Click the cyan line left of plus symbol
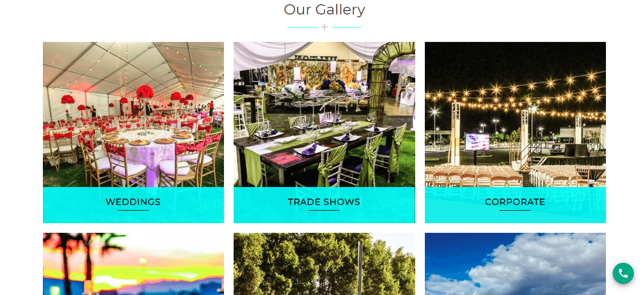The height and width of the screenshot is (295, 644). (x=302, y=27)
